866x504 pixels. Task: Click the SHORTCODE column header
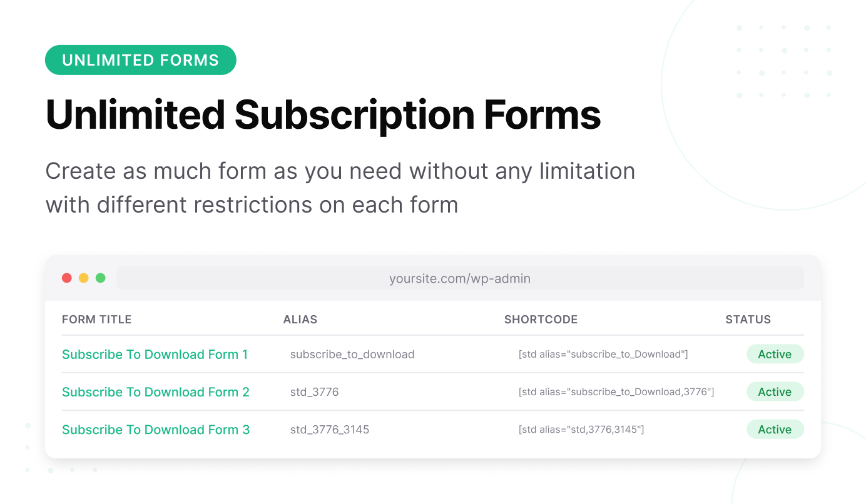[541, 320]
